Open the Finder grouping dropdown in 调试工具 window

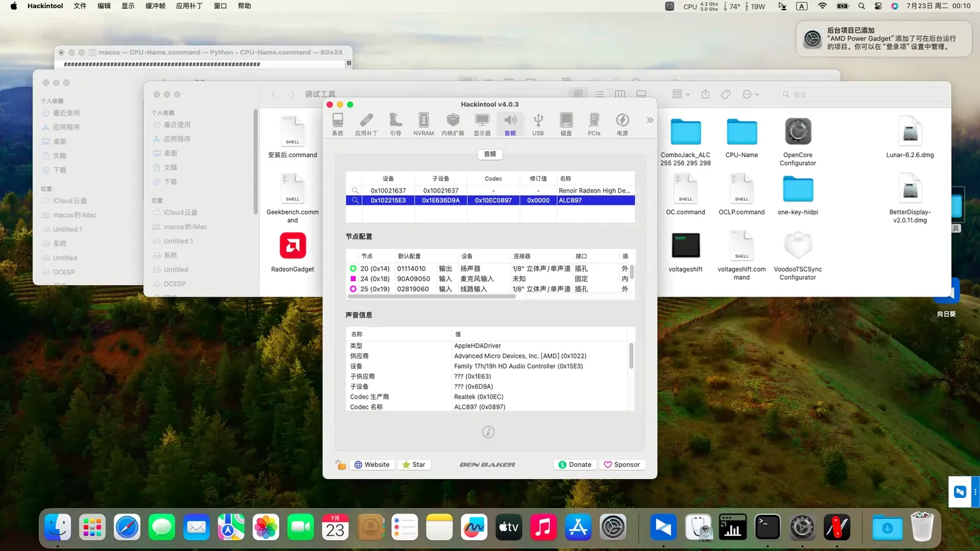tap(681, 94)
